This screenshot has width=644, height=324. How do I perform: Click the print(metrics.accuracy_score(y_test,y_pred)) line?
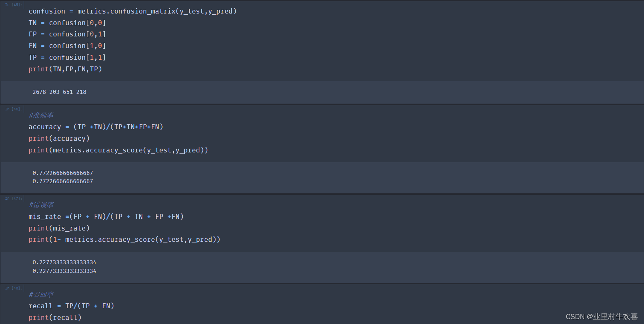click(x=118, y=150)
